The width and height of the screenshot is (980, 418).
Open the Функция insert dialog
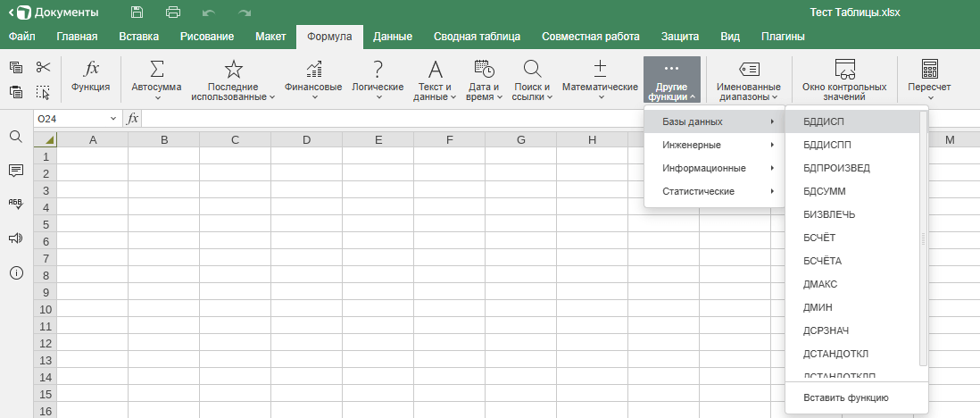click(91, 76)
